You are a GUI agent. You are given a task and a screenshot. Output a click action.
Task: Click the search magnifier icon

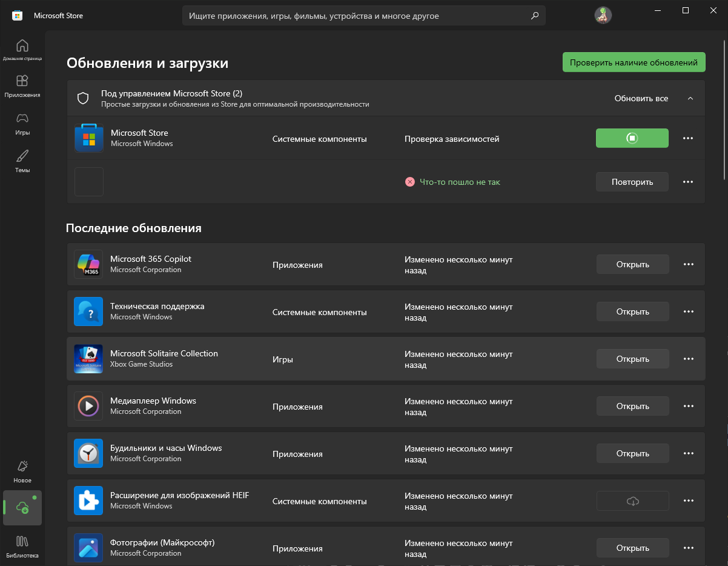(534, 16)
